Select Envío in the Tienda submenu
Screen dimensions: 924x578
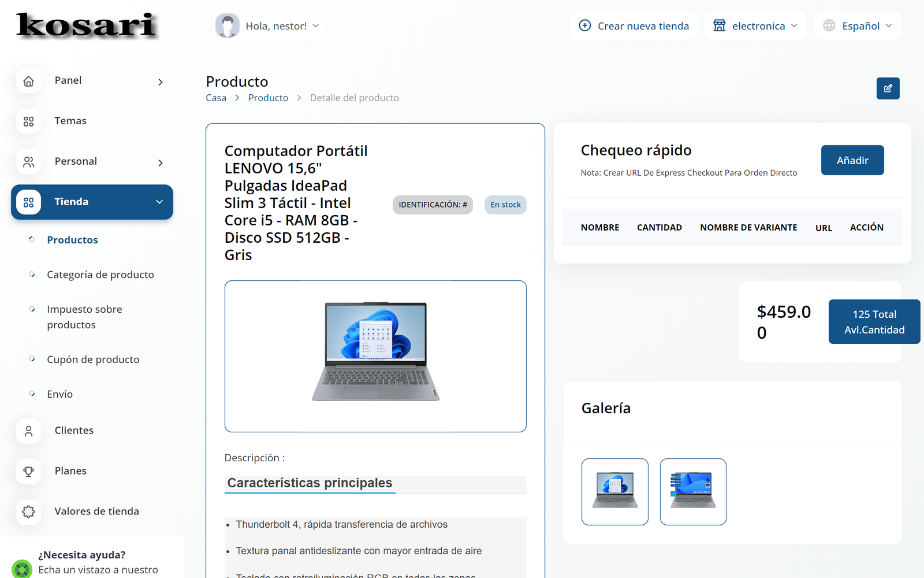click(60, 394)
